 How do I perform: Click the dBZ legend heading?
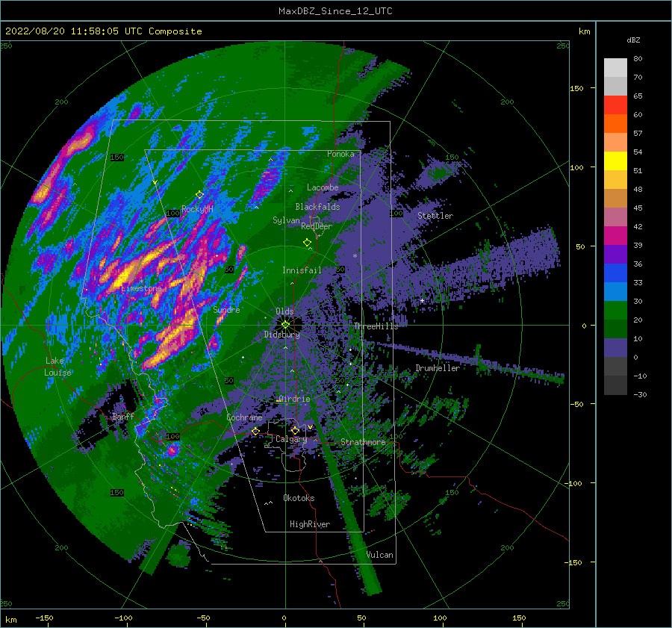coord(633,40)
